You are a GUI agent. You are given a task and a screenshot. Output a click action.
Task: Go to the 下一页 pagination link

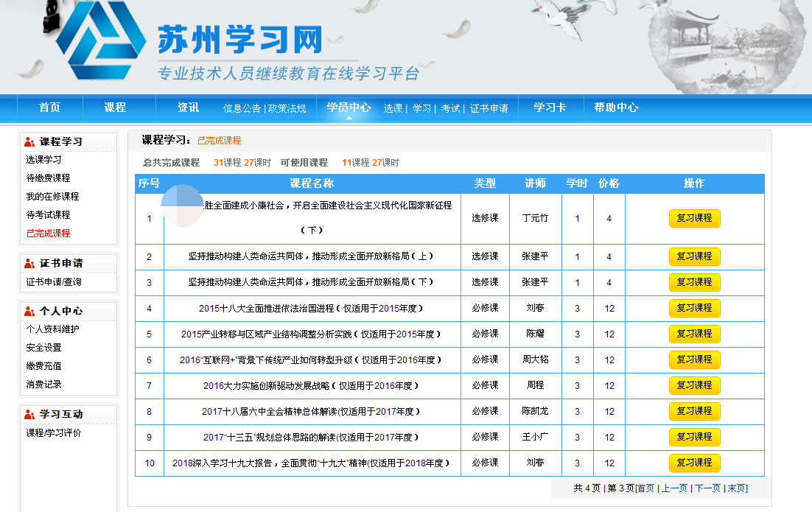pyautogui.click(x=707, y=488)
